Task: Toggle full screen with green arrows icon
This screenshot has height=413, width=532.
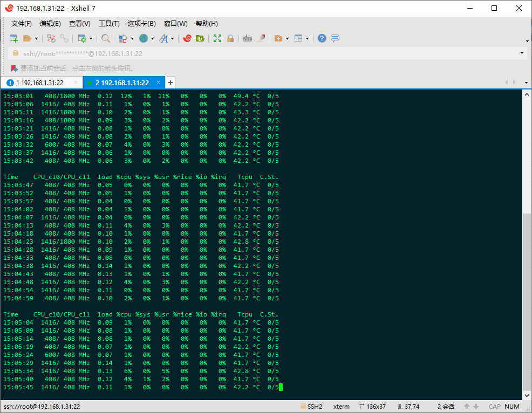Action: pyautogui.click(x=217, y=38)
